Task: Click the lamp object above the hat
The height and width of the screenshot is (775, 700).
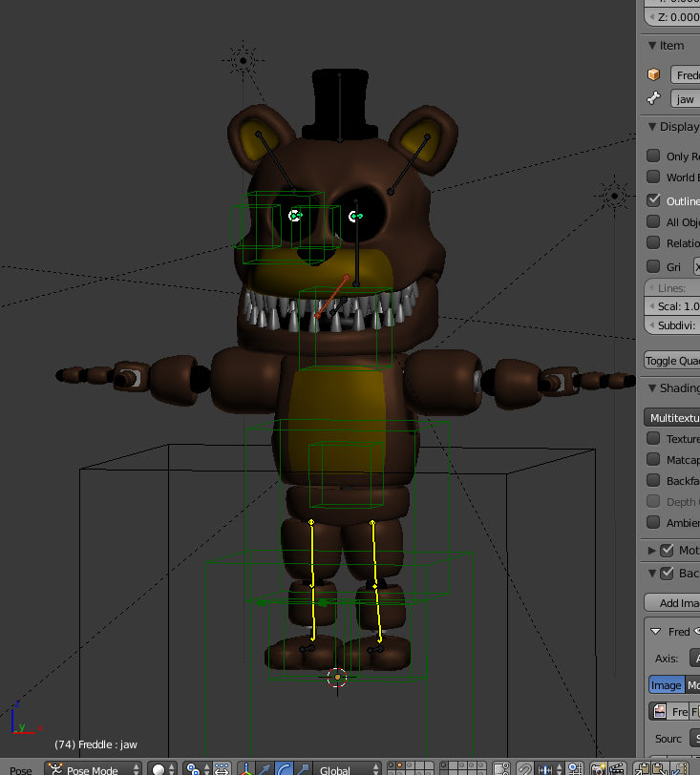Action: click(x=243, y=61)
